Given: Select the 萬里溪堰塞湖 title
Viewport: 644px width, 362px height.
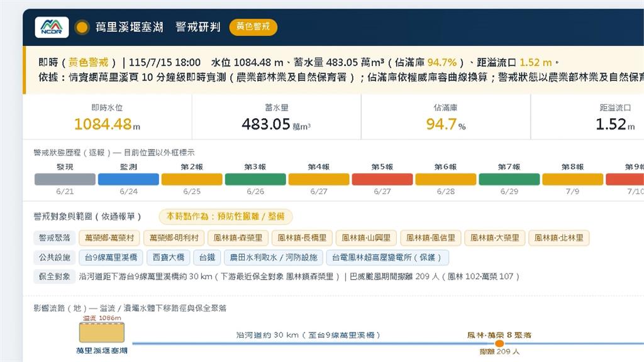Looking at the screenshot, I should [130, 27].
